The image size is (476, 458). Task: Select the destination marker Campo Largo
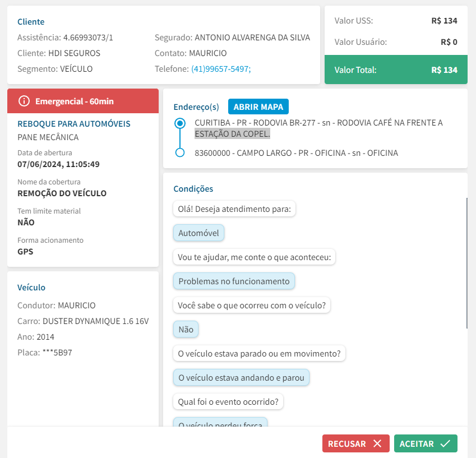coord(180,152)
